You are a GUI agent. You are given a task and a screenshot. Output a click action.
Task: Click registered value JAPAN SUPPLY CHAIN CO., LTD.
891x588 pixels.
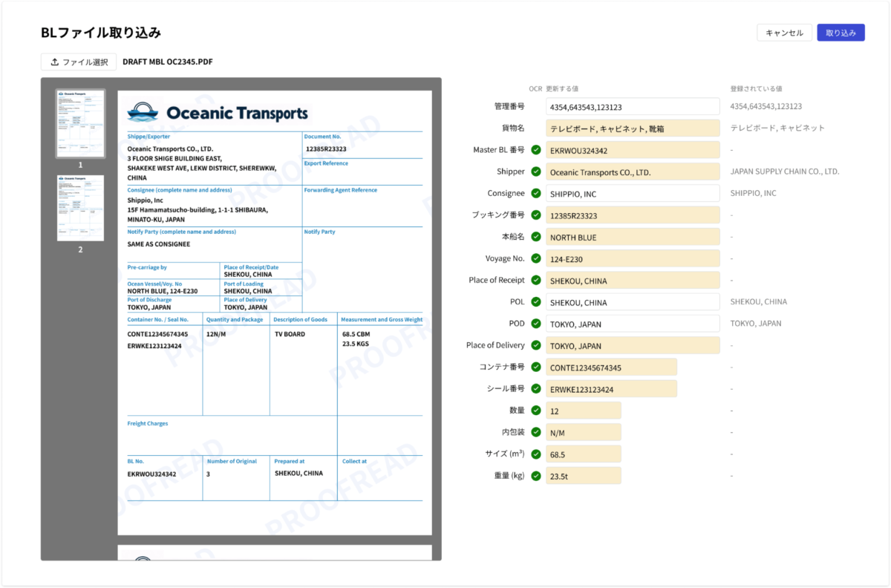(785, 171)
